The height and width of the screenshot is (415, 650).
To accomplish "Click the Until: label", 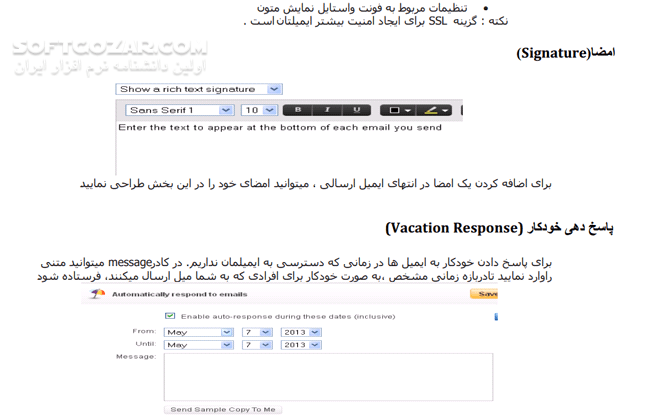I will pos(146,344).
